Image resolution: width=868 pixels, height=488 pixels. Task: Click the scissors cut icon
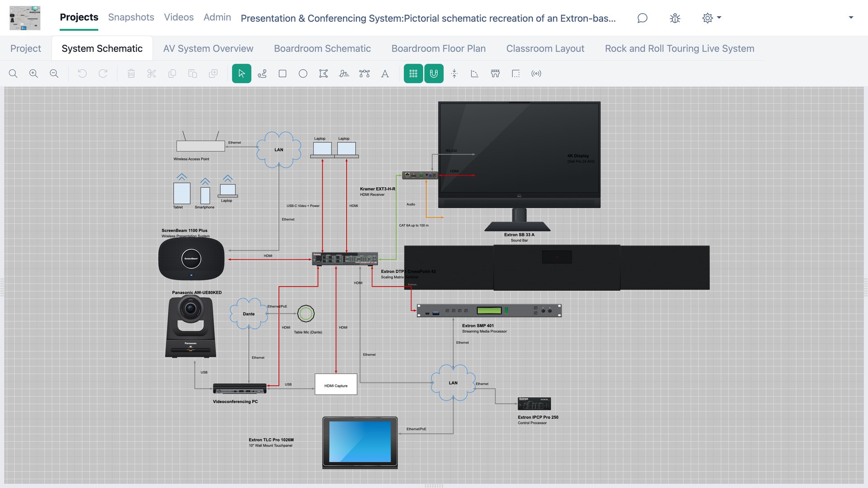pos(151,74)
